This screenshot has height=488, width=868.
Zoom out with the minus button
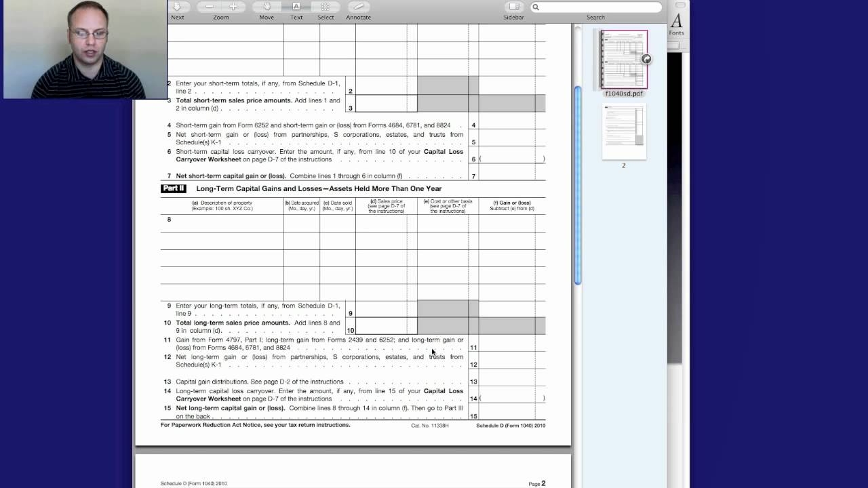coord(210,7)
